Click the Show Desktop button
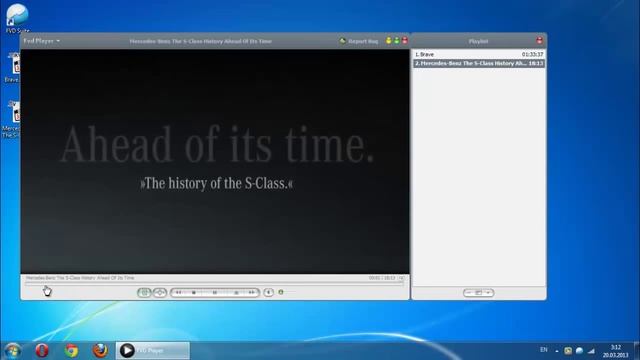 coord(637,351)
